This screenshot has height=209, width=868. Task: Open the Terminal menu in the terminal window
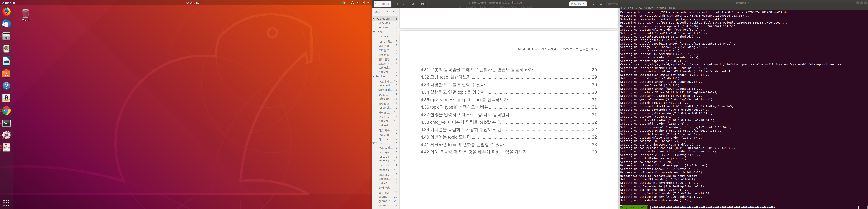[661, 8]
